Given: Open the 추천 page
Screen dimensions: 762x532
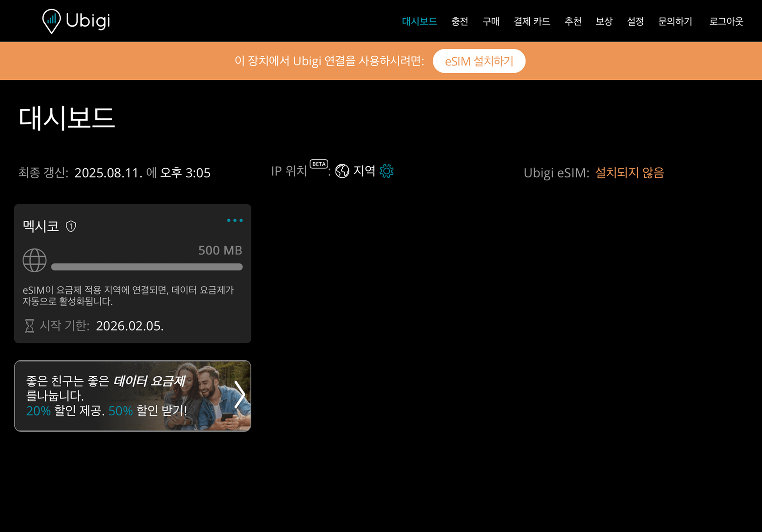Looking at the screenshot, I should 573,21.
